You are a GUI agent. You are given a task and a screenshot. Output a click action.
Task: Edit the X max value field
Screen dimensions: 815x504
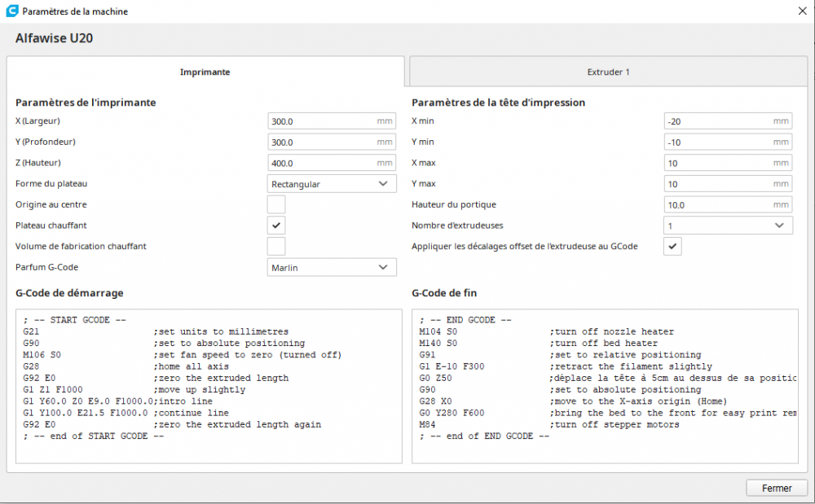tap(728, 163)
